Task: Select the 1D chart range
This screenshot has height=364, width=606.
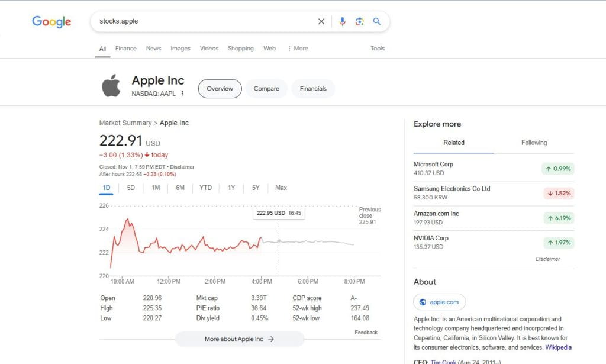Action: click(x=107, y=188)
